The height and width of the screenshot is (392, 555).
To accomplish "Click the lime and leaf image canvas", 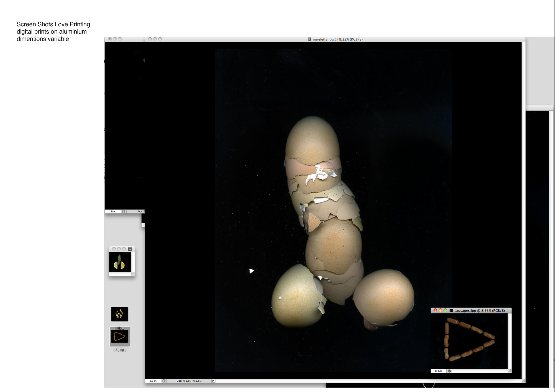I will coord(120,262).
